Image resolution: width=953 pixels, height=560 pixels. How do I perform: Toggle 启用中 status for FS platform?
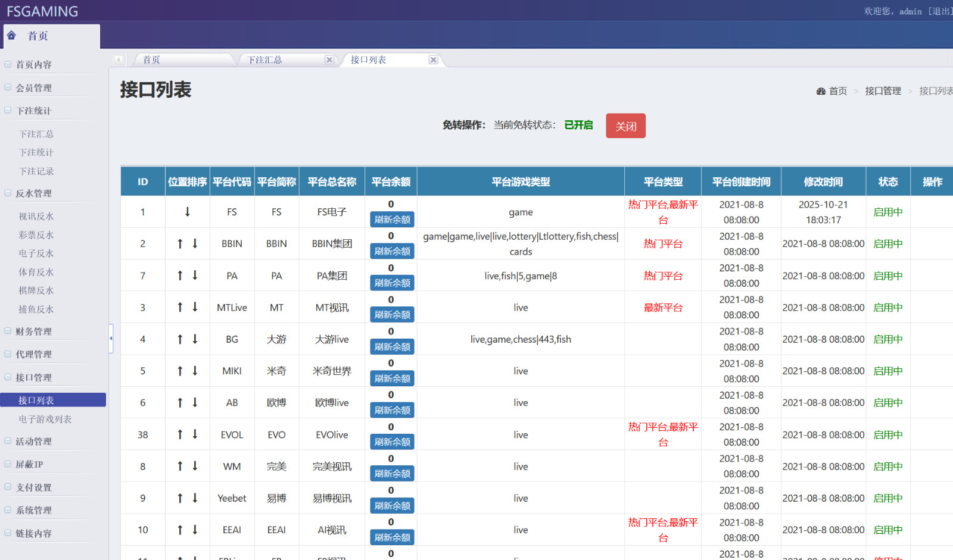click(x=887, y=212)
